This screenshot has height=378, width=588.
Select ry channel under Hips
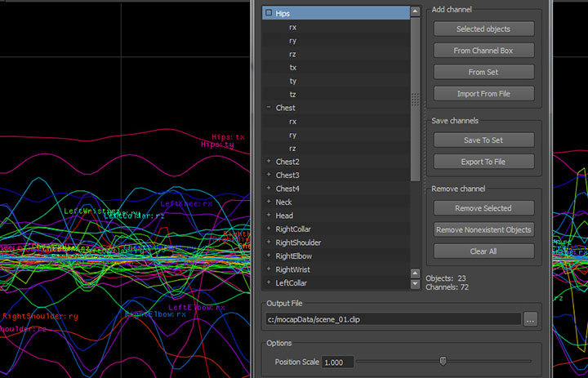click(x=293, y=41)
